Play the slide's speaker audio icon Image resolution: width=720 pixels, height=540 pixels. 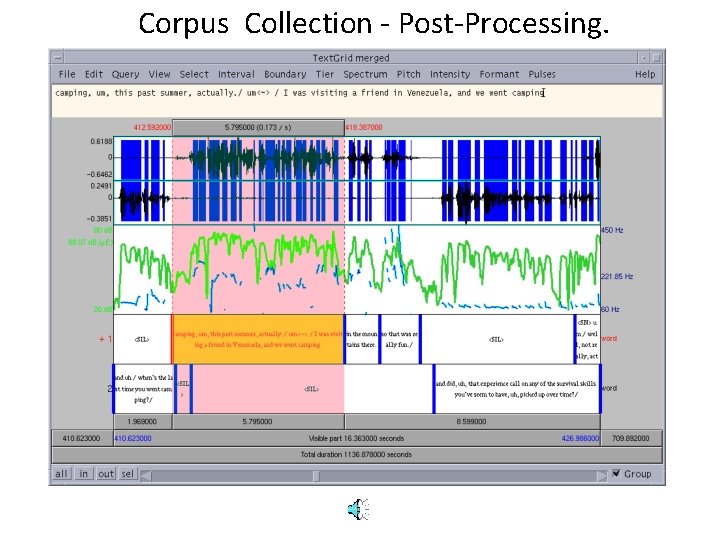coord(358,509)
